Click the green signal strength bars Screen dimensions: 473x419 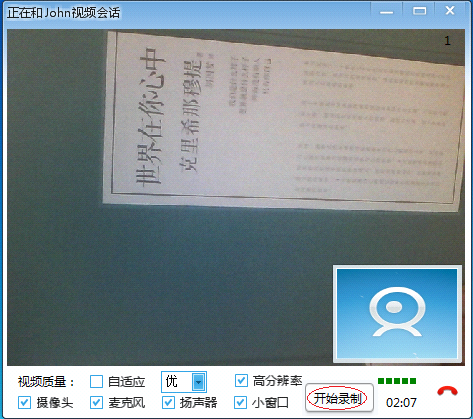pos(397,381)
